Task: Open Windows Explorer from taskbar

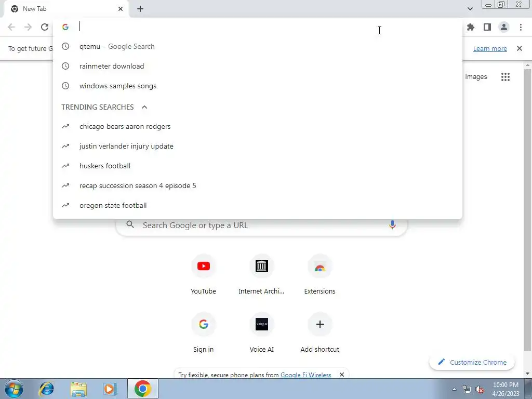Action: (x=78, y=389)
